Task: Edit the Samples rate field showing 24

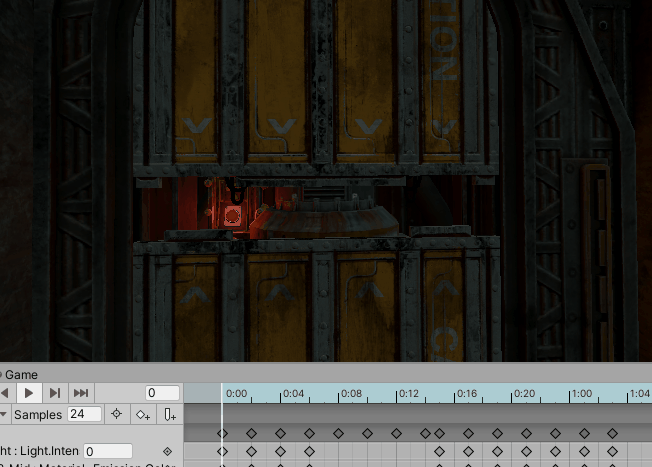Action: click(x=84, y=414)
